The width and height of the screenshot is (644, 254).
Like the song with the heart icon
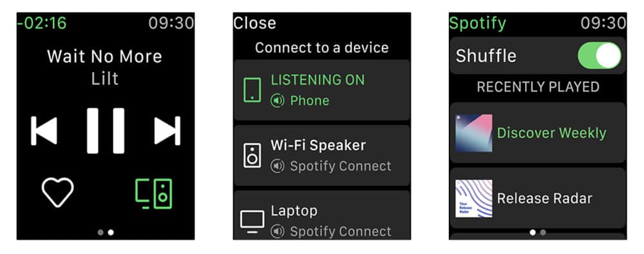(x=57, y=192)
